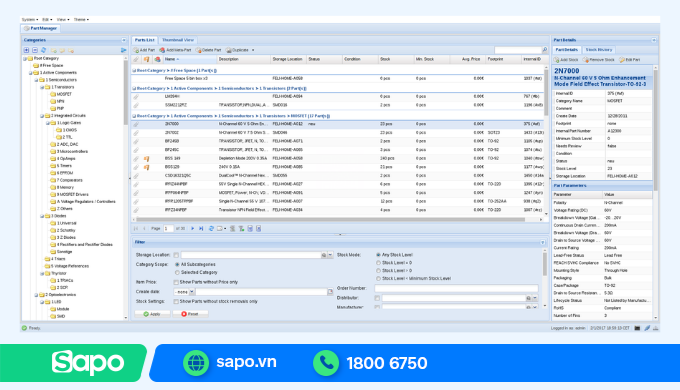Enable Show Parts without Price only
Viewport: 680px width, 390px height.
(x=176, y=282)
